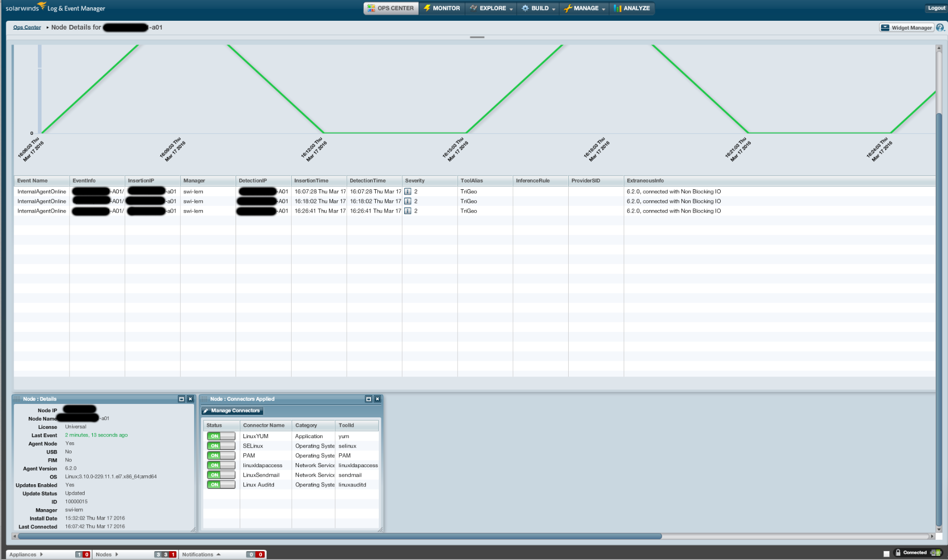
Task: Switch to the Monitor view
Action: [442, 8]
